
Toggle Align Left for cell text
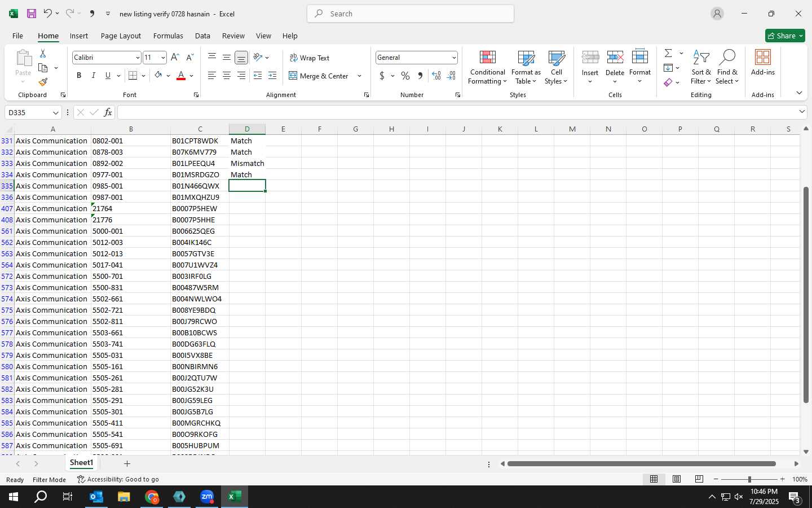tap(212, 76)
